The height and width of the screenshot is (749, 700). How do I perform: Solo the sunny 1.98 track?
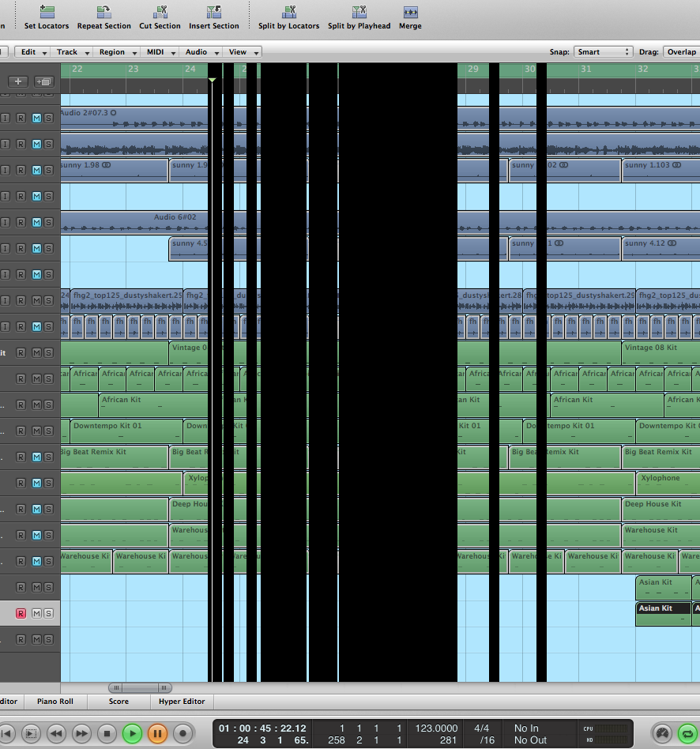coord(48,170)
